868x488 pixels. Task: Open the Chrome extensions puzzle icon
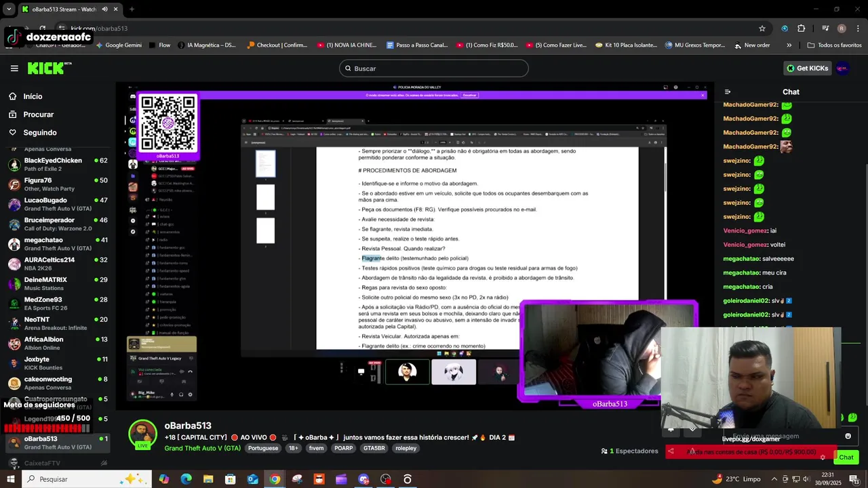click(x=801, y=28)
